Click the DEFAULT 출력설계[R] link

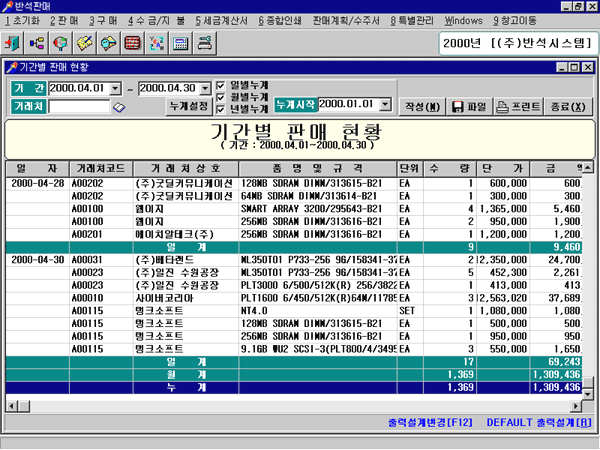[539, 422]
